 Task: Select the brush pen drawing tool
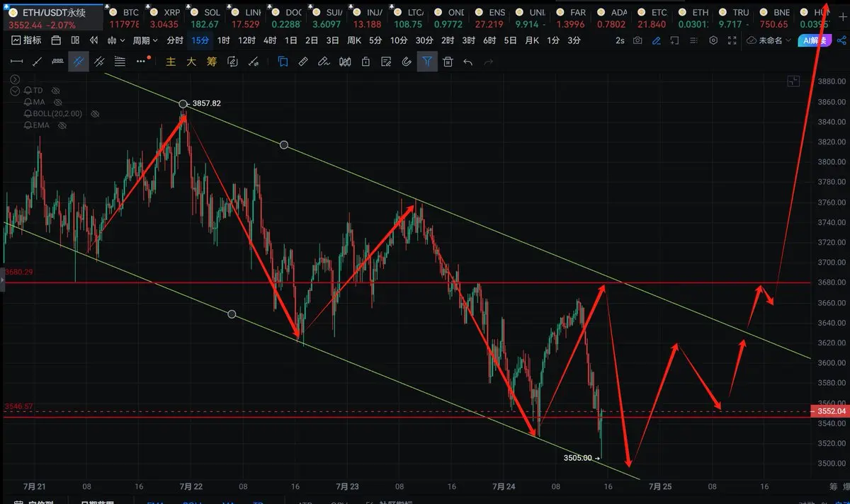pos(324,62)
